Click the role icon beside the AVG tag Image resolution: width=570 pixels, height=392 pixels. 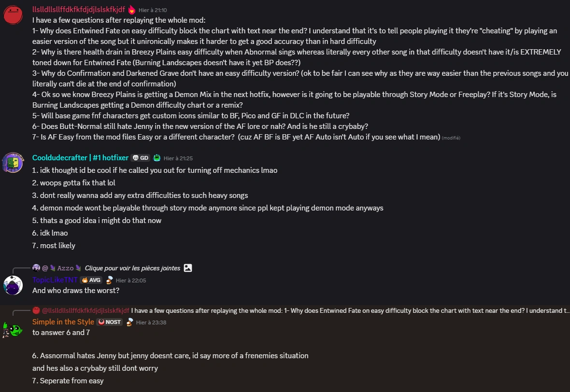(110, 280)
